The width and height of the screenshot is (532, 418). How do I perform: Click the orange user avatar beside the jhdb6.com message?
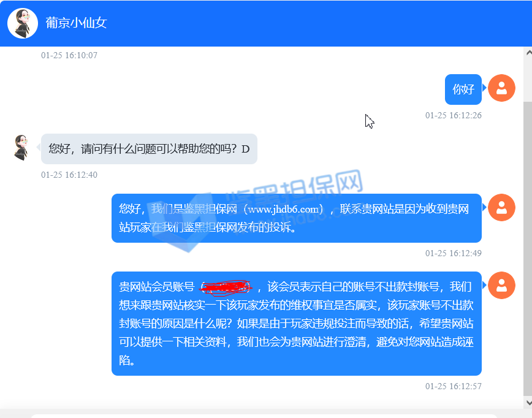pos(501,207)
